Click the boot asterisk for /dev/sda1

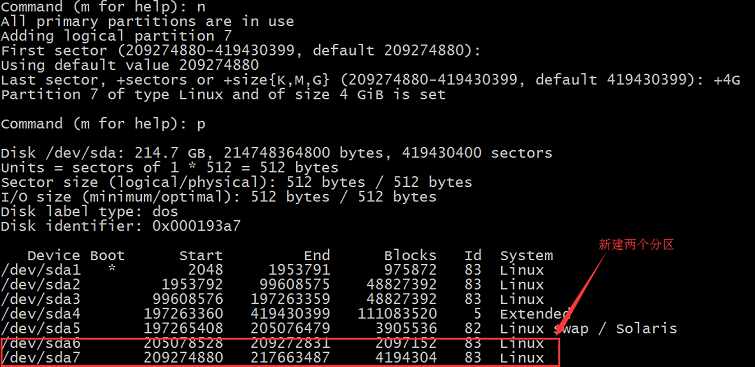(x=112, y=269)
